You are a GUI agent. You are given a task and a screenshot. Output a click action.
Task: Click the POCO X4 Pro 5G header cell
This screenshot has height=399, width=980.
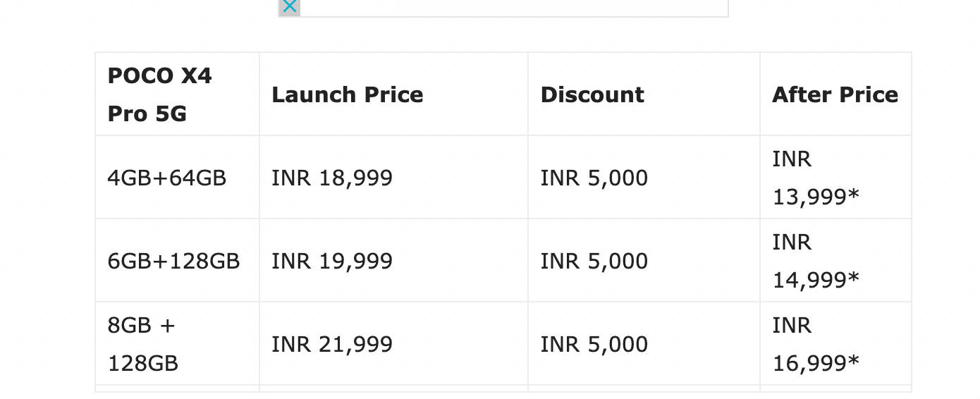pos(160,94)
